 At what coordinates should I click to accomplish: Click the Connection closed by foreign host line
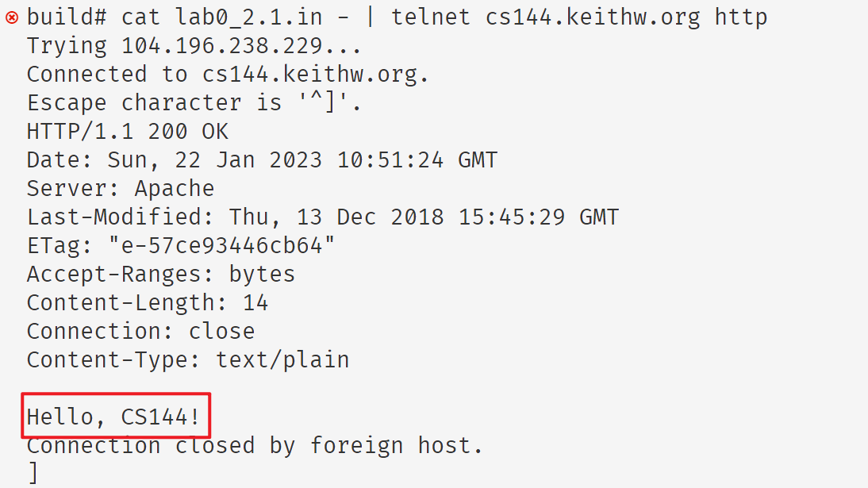point(255,445)
